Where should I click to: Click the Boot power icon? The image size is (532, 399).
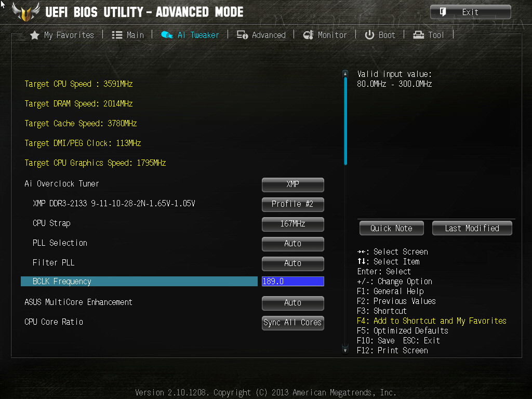(x=369, y=35)
